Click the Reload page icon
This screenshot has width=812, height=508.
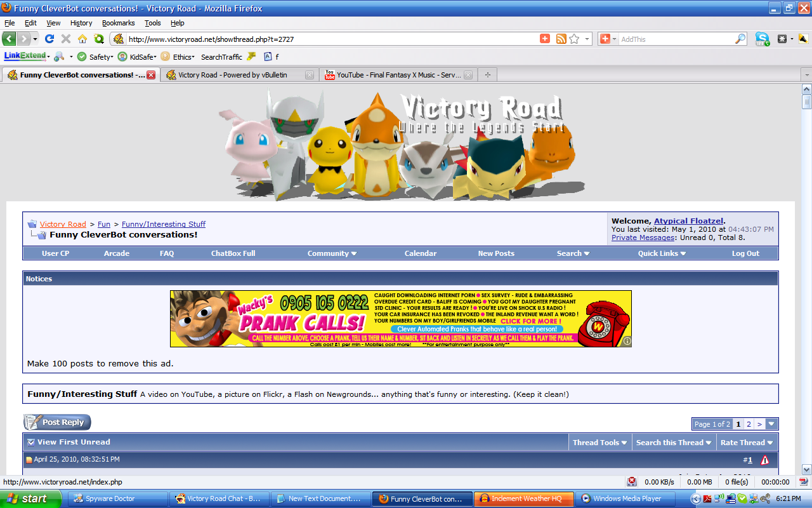49,39
